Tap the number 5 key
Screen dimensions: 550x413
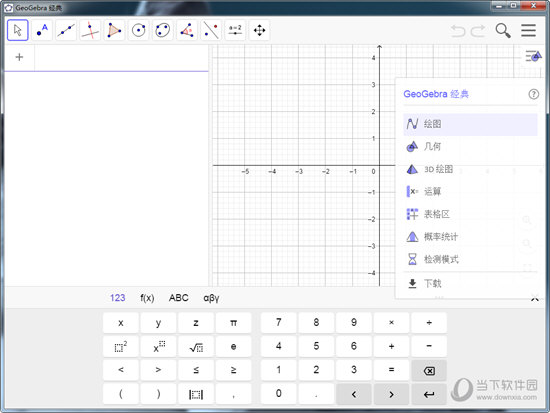coord(316,347)
